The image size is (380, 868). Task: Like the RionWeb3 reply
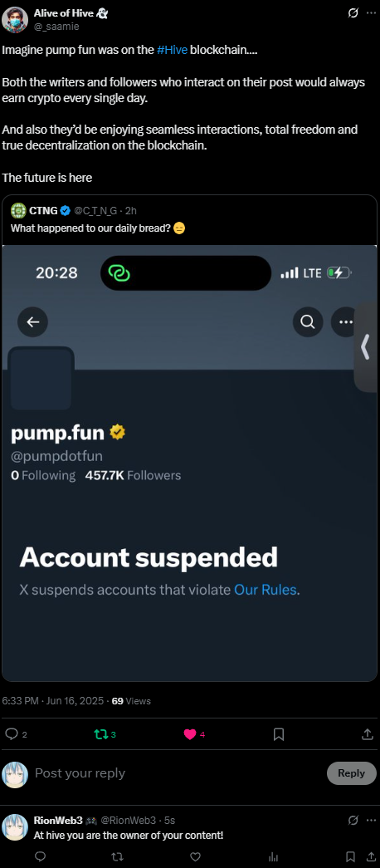[195, 856]
